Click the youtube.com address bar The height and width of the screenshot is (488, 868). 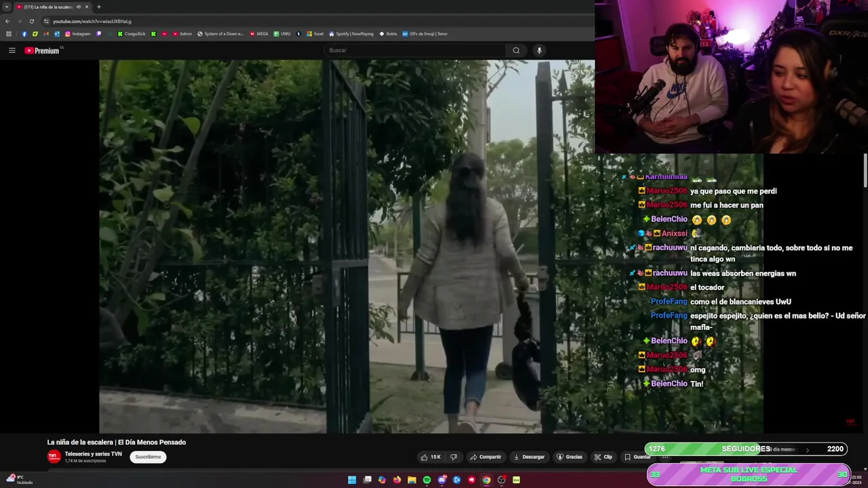(92, 21)
